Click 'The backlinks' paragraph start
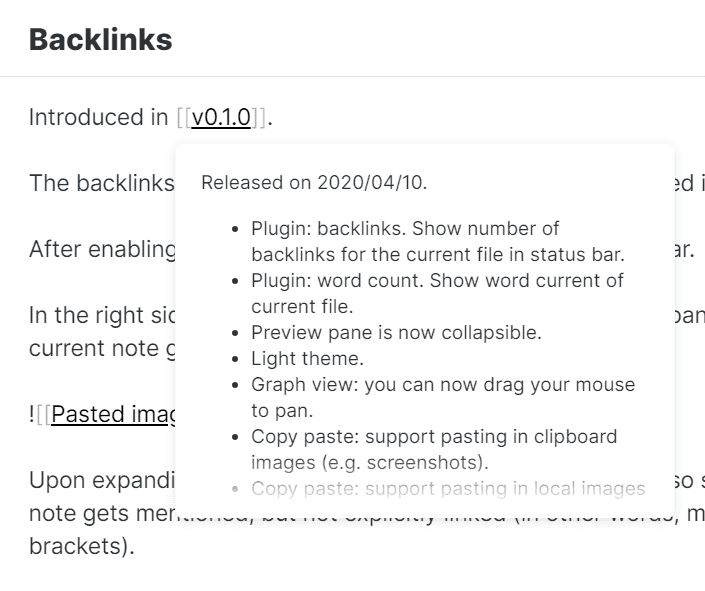This screenshot has width=705, height=591. point(100,183)
